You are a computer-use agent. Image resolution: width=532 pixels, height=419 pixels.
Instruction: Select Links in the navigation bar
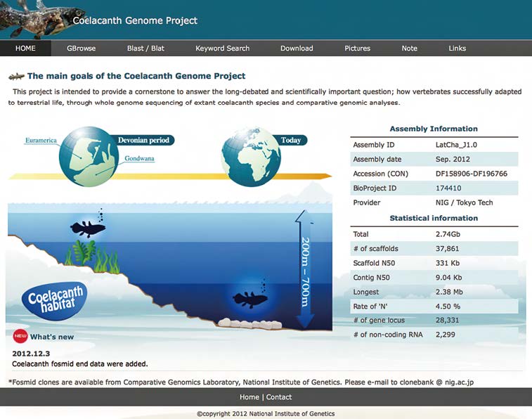click(457, 49)
